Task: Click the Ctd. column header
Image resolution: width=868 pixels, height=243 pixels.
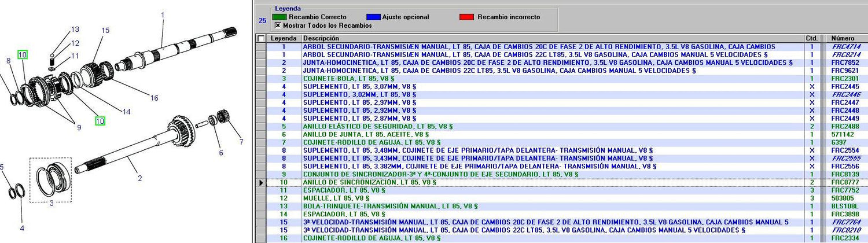Action: pos(811,38)
